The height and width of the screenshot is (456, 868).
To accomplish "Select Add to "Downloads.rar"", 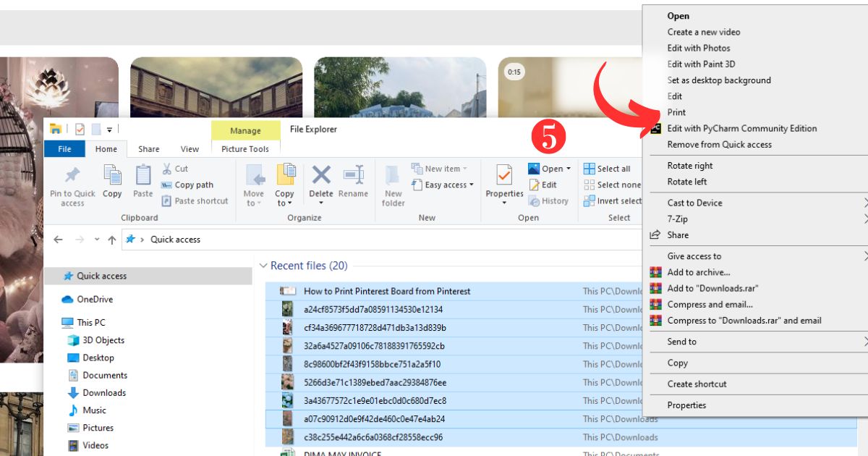I will [712, 288].
